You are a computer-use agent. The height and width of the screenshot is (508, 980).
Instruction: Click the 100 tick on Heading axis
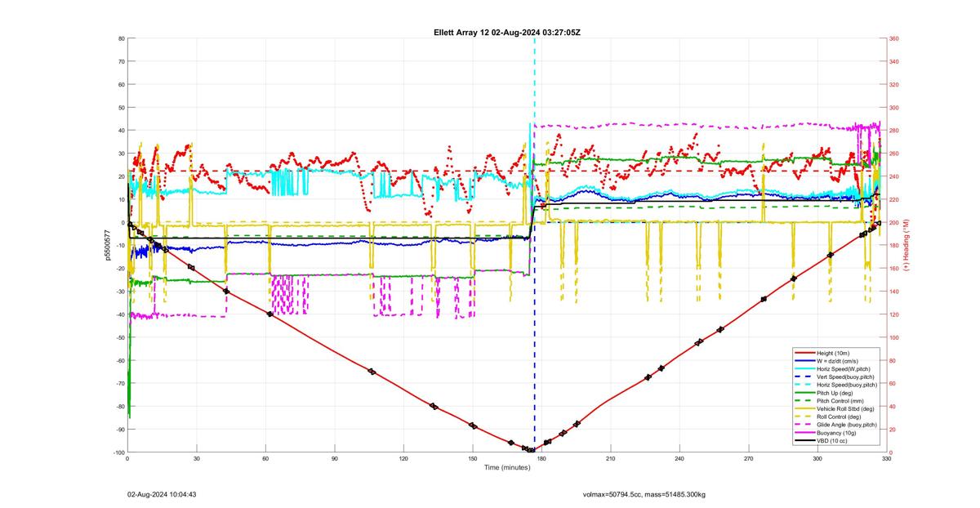(893, 337)
